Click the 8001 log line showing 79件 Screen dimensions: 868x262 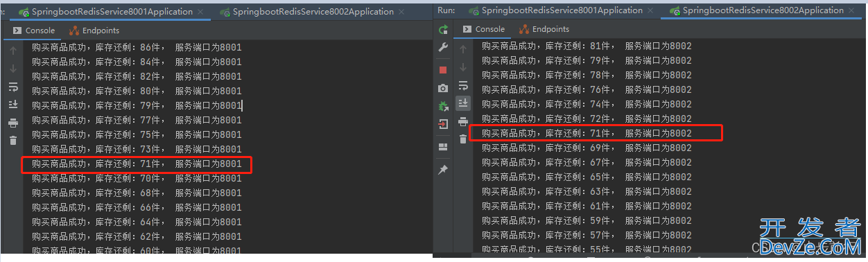point(137,105)
